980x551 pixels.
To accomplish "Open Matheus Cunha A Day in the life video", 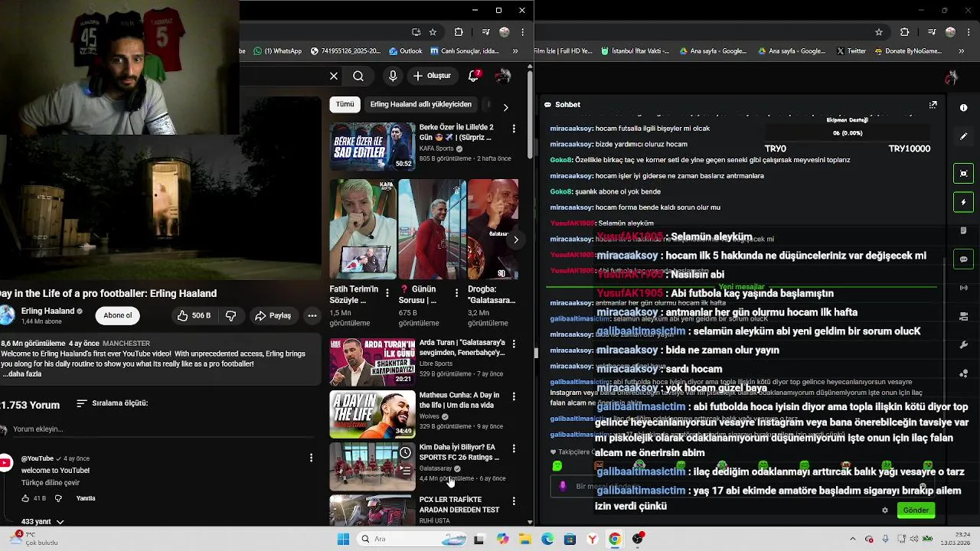I will [x=372, y=414].
